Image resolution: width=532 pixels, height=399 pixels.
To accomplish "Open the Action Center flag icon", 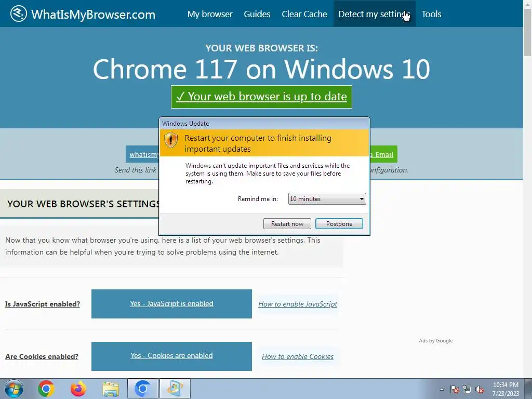I will (x=455, y=389).
